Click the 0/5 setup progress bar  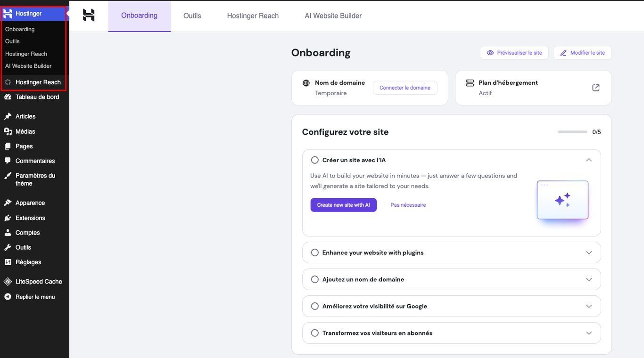pyautogui.click(x=572, y=132)
